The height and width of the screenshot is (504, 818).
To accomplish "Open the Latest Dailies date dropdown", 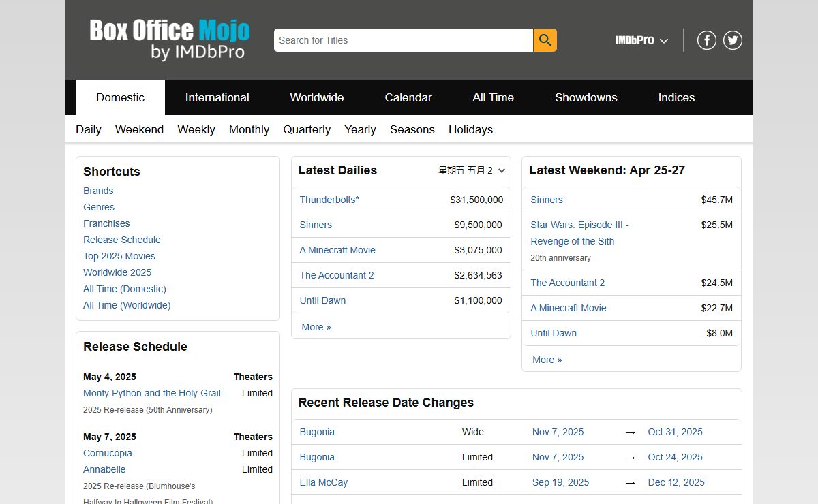I will [472, 170].
